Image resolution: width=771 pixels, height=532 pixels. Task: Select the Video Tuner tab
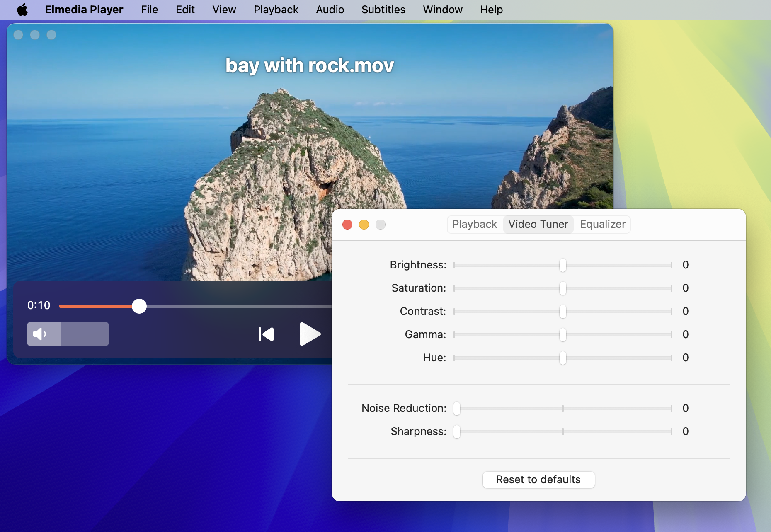pyautogui.click(x=538, y=224)
